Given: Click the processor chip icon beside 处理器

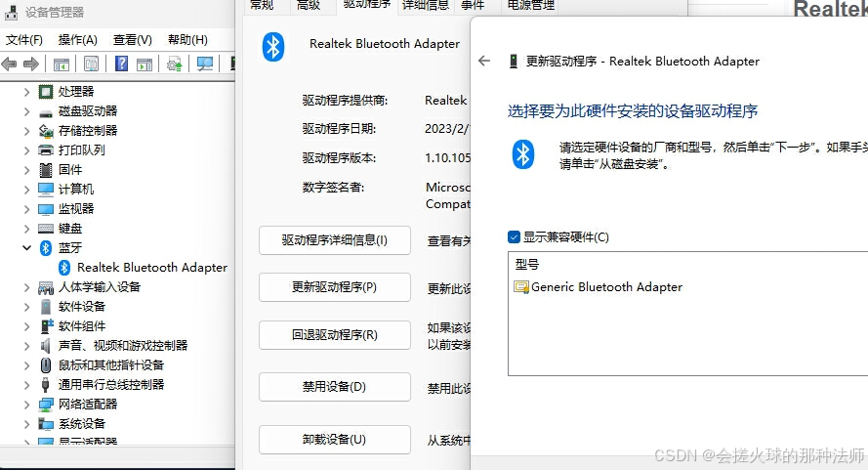Looking at the screenshot, I should [46, 92].
